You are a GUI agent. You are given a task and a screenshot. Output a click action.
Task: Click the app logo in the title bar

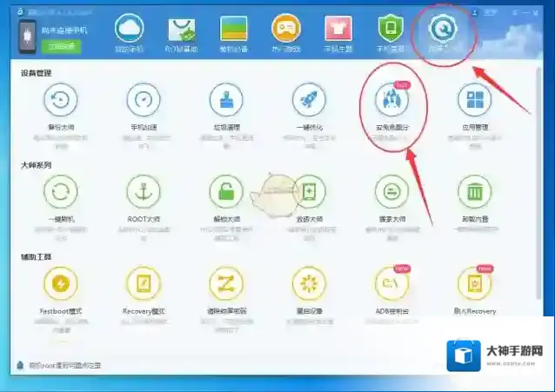[21, 11]
